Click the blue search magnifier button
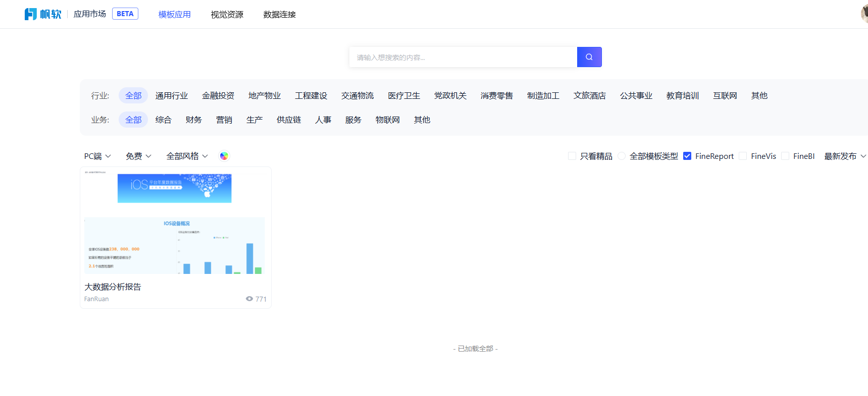 (589, 57)
